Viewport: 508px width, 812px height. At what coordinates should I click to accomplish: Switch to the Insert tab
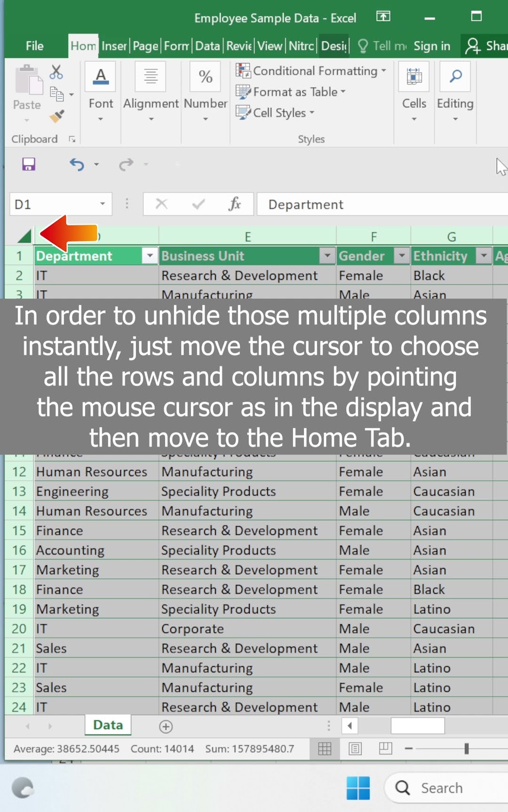[114, 46]
